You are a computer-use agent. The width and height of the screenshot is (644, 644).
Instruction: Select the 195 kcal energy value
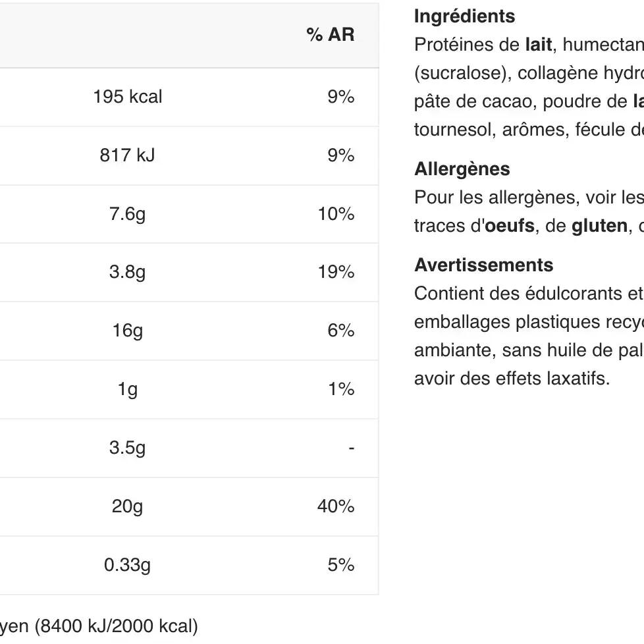[x=127, y=97]
